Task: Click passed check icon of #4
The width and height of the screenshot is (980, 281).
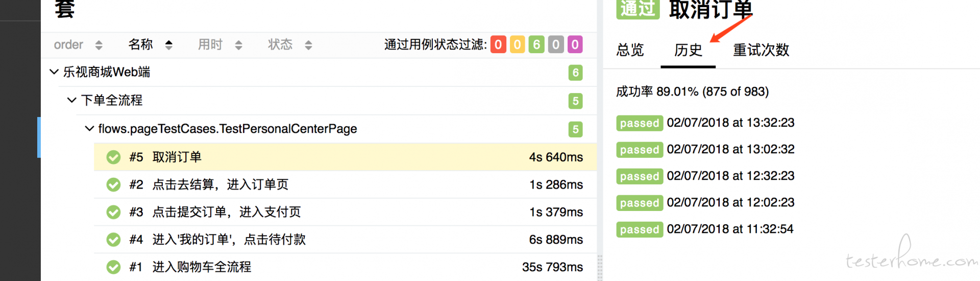Action: (113, 240)
